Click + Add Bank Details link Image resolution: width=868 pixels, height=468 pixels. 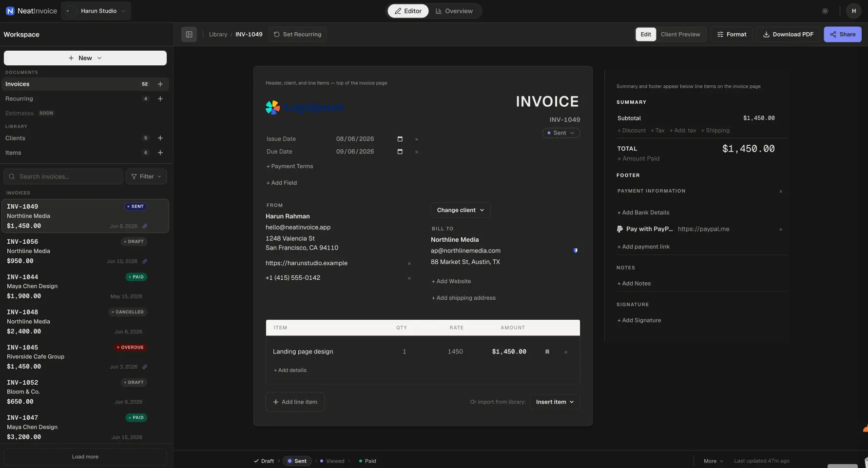(643, 213)
